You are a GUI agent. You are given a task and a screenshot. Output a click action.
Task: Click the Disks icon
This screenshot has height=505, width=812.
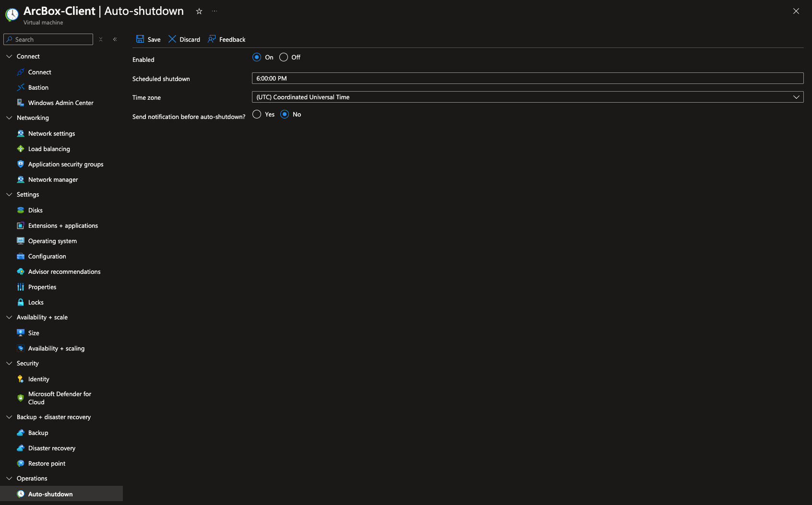[21, 210]
